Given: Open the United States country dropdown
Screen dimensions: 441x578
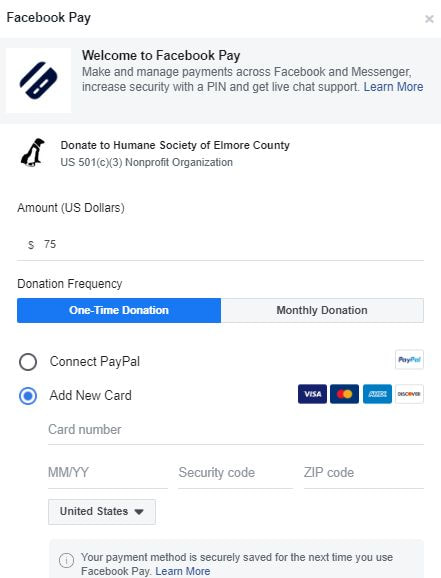Looking at the screenshot, I should point(102,512).
